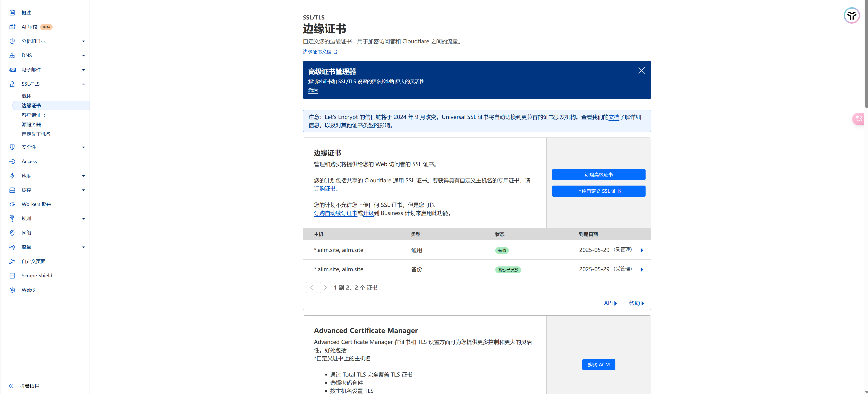This screenshot has height=394, width=868.
Task: Go to next page of certificates
Action: 325,288
